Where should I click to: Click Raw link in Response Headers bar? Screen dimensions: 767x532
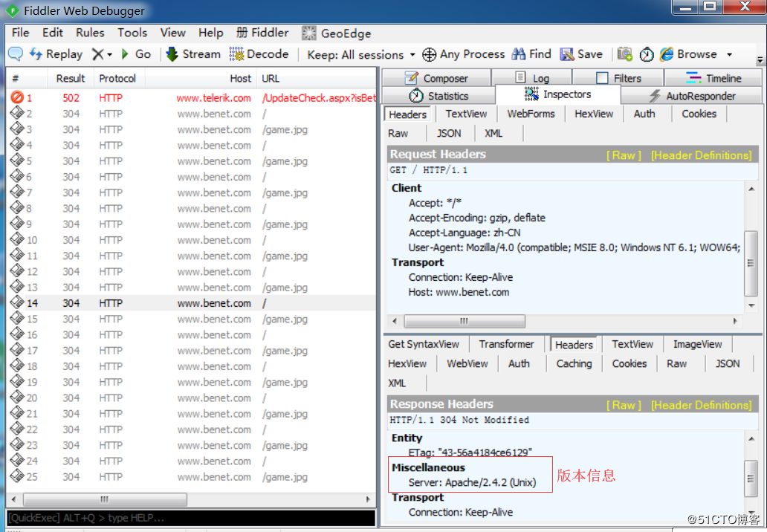(624, 406)
